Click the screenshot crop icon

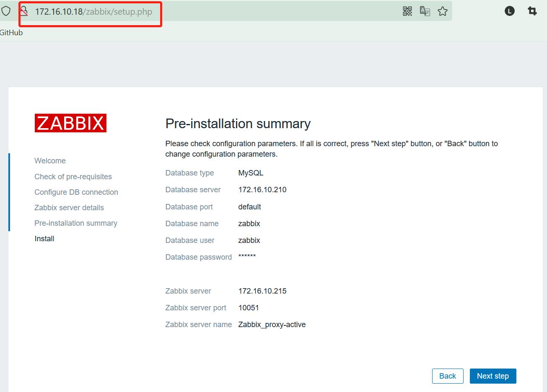coord(532,11)
